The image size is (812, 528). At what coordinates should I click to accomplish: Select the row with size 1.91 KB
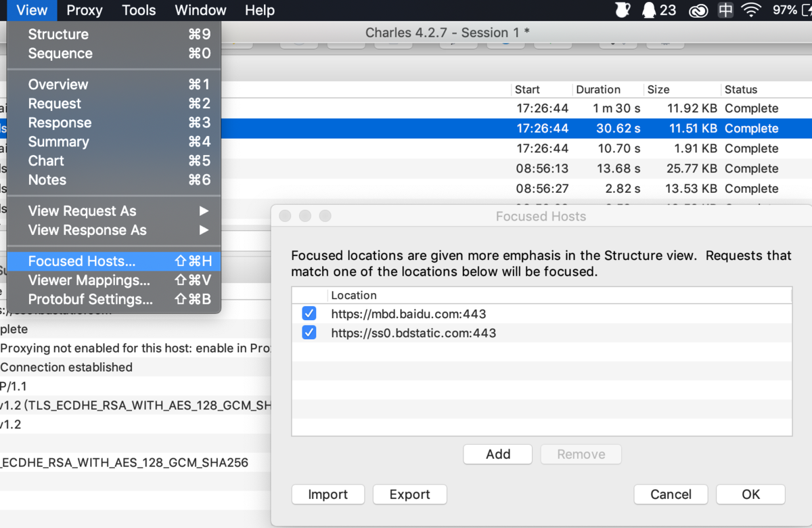pyautogui.click(x=516, y=148)
